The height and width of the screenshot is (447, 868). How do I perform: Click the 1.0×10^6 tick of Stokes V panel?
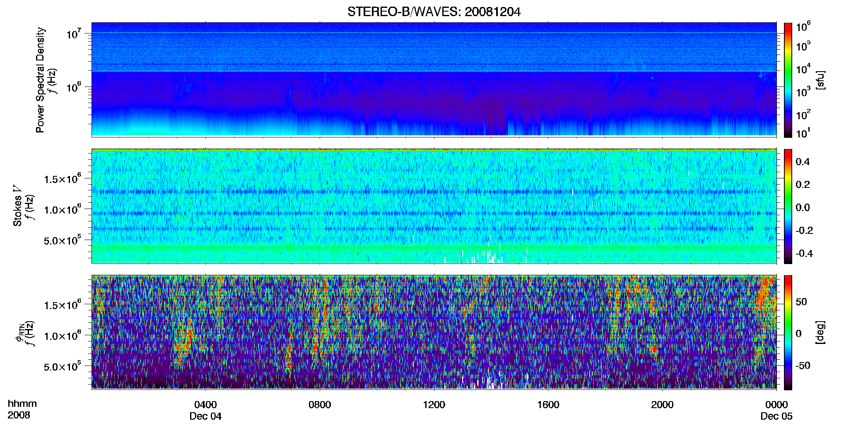point(63,209)
